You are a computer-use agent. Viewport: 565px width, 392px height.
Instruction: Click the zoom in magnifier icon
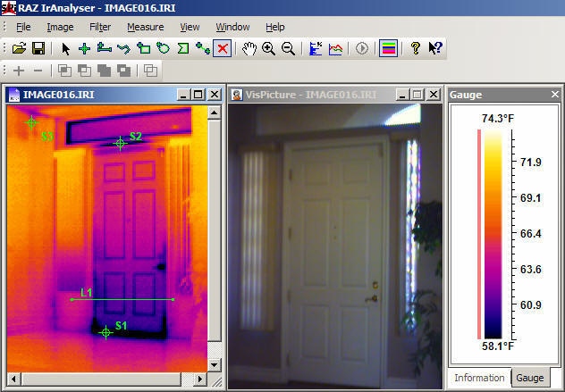(269, 48)
